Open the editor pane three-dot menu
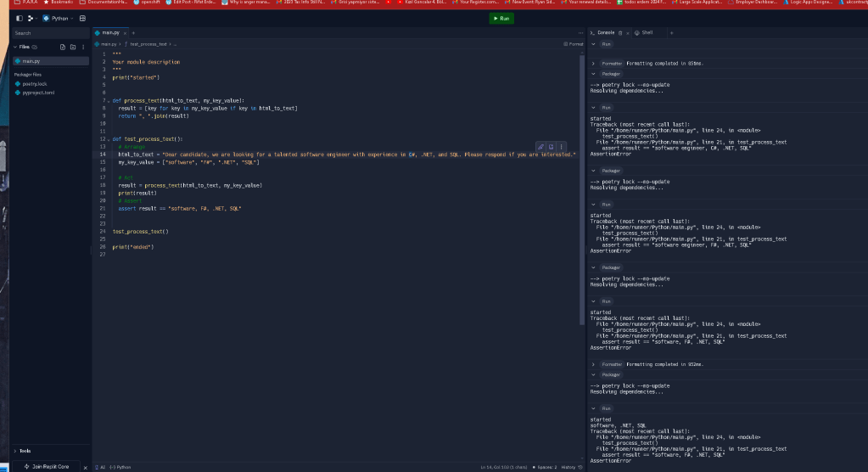The image size is (868, 472). (x=580, y=33)
